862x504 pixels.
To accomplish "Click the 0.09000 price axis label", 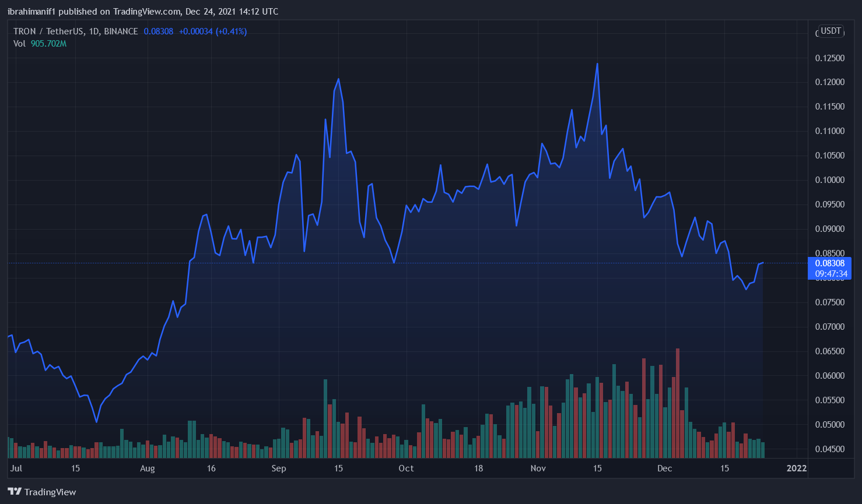I will pyautogui.click(x=829, y=229).
